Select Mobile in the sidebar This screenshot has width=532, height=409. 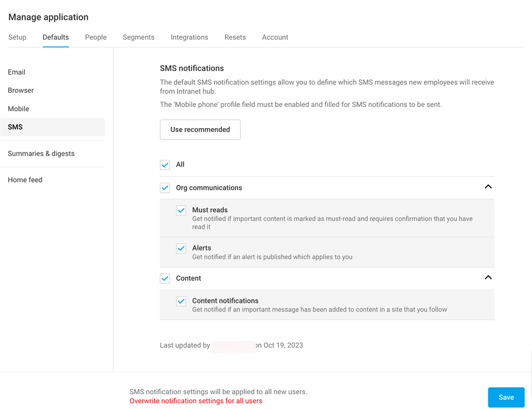click(18, 109)
